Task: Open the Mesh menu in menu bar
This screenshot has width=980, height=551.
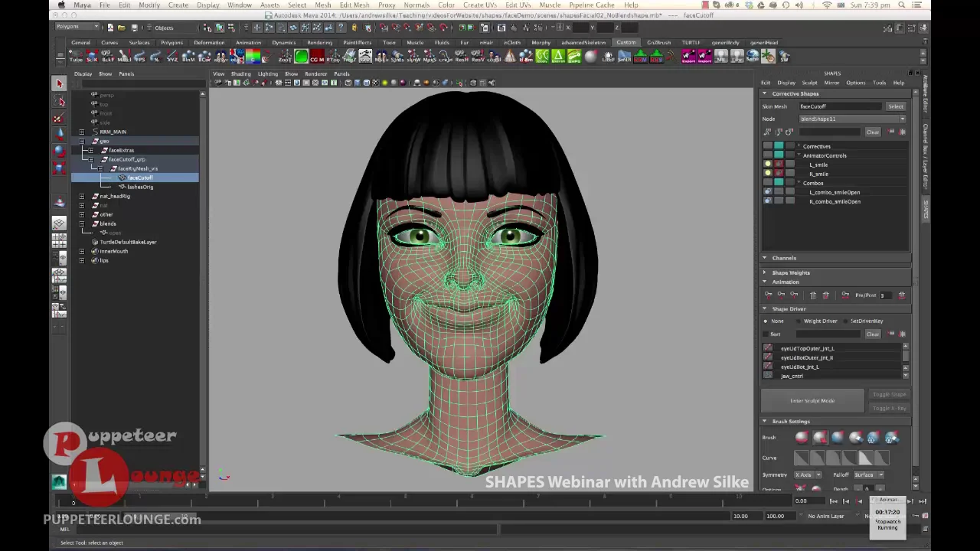Action: point(323,5)
